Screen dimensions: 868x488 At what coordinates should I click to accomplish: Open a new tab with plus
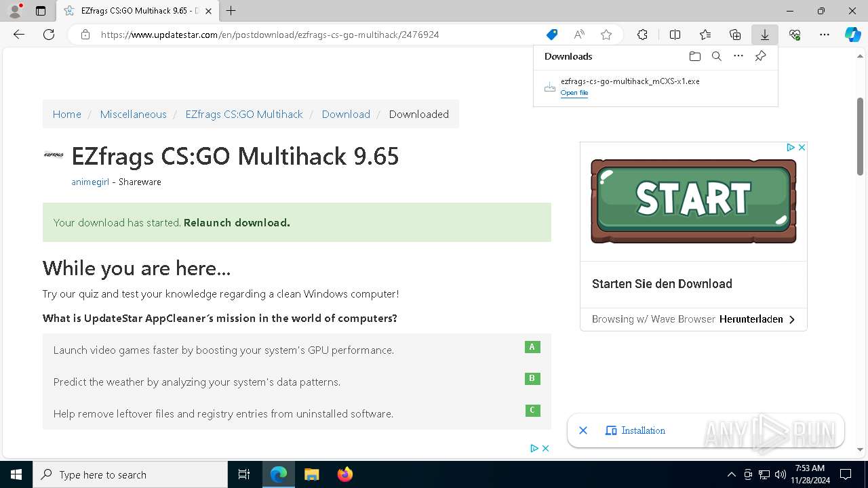click(231, 11)
